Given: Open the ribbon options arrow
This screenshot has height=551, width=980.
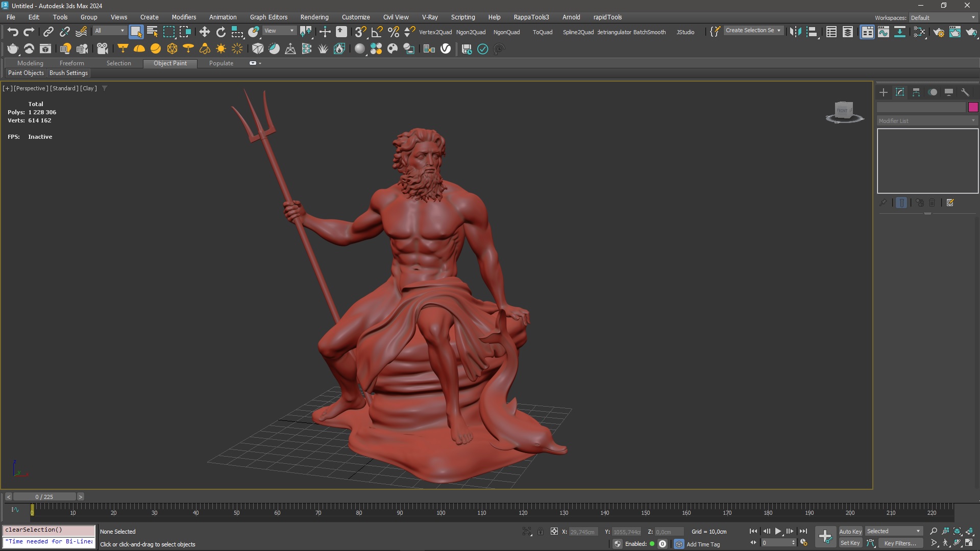Looking at the screenshot, I should tap(260, 63).
